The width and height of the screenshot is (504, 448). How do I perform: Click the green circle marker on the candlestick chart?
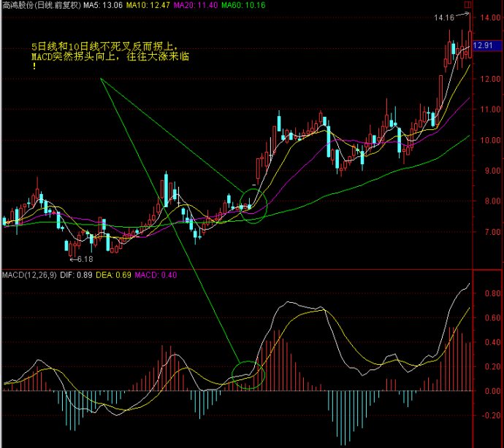(x=252, y=206)
